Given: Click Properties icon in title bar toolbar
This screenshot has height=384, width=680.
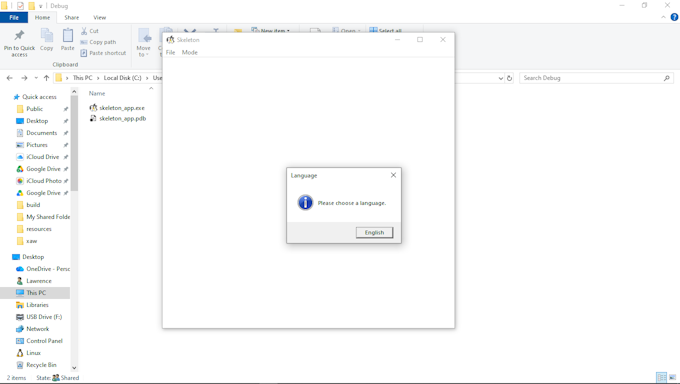Looking at the screenshot, I should point(20,6).
